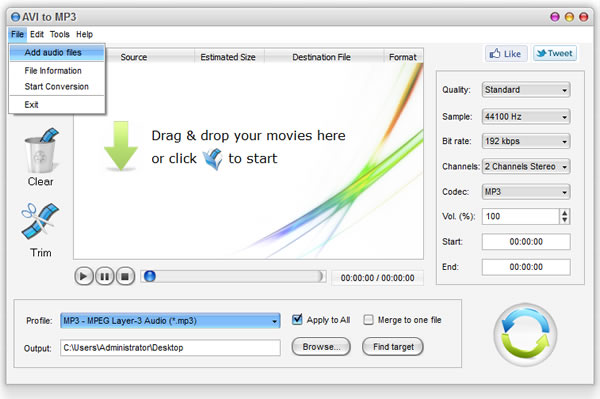Screen dimensions: 600x399
Task: Click the add-movie icon in drop area
Action: coord(212,159)
